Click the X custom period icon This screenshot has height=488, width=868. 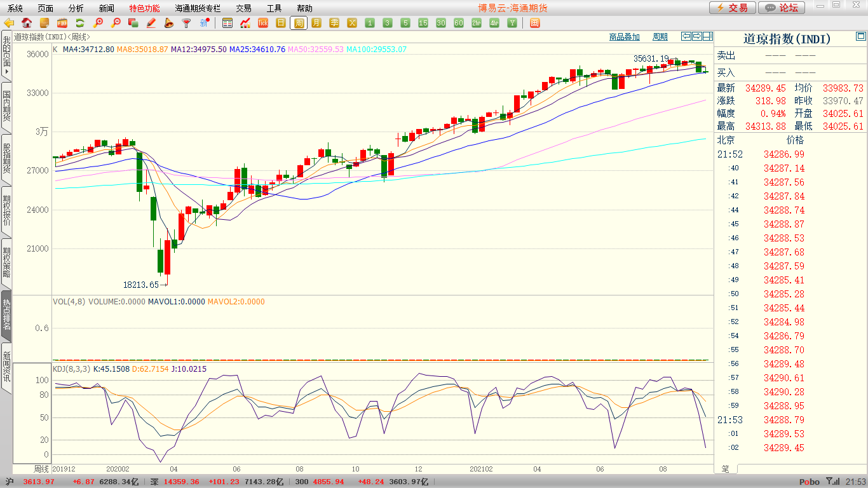[x=352, y=23]
